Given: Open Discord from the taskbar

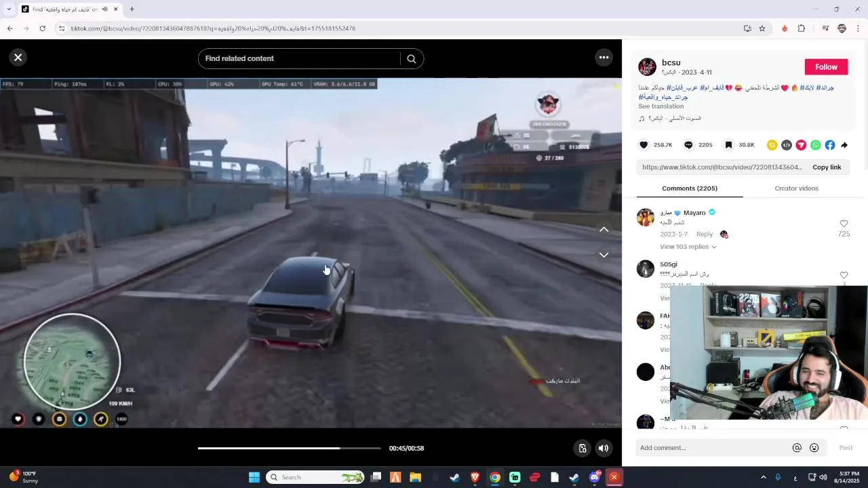Looking at the screenshot, I should (x=594, y=477).
